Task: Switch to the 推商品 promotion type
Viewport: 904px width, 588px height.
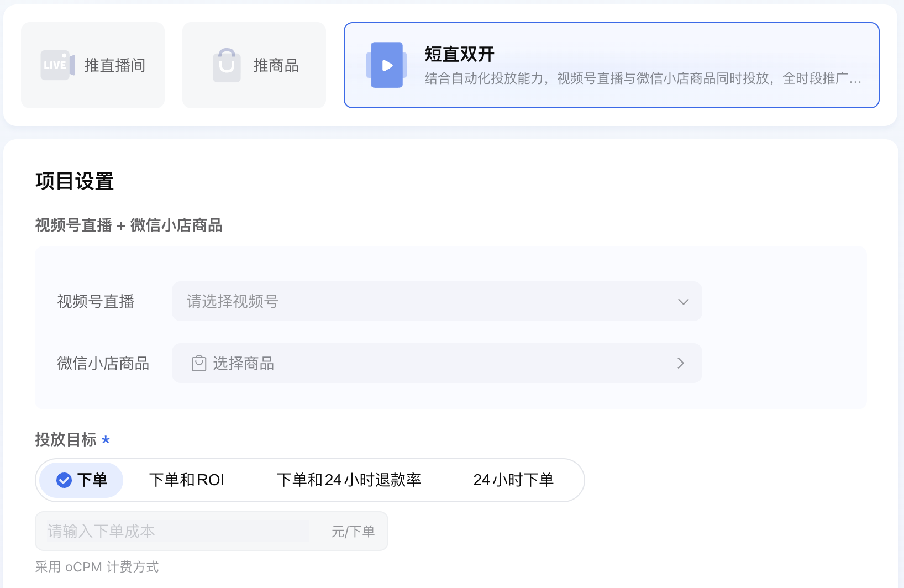Action: pos(254,65)
